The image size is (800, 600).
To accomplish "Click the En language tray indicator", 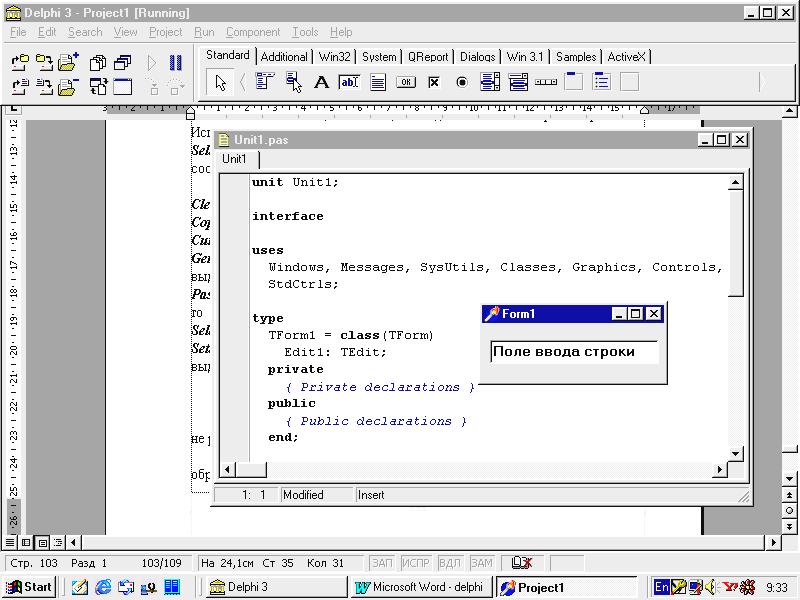I will click(661, 587).
